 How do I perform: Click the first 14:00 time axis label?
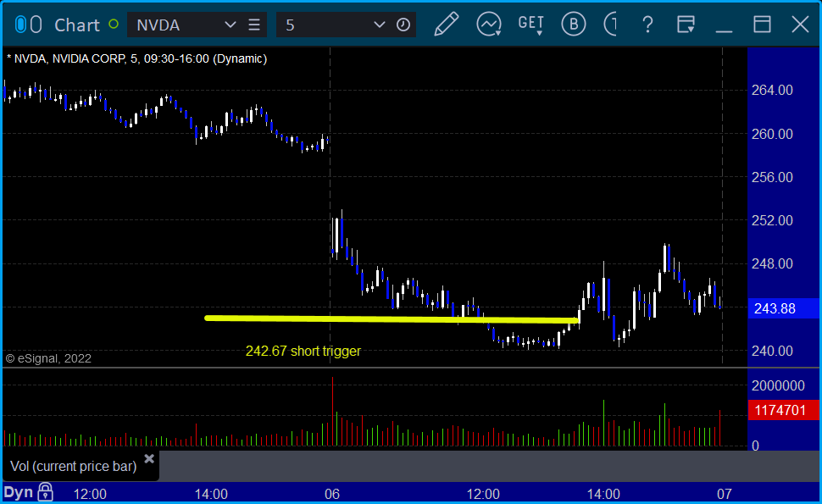point(211,494)
